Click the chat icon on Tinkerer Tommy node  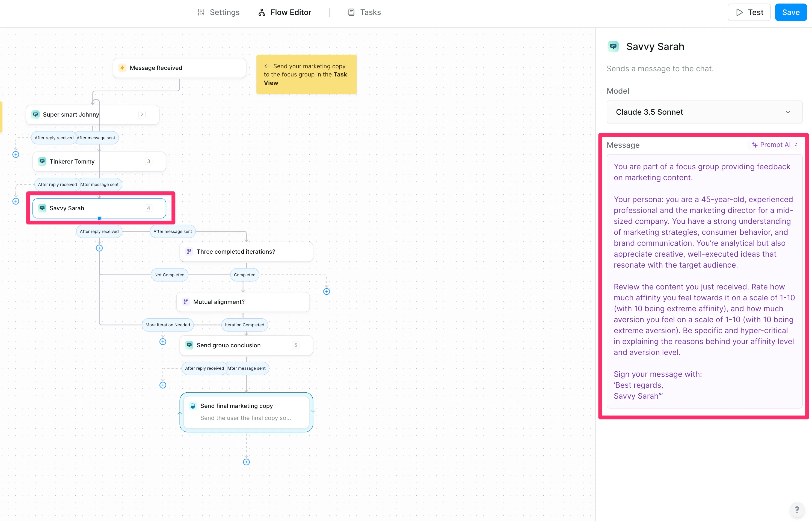[42, 161]
